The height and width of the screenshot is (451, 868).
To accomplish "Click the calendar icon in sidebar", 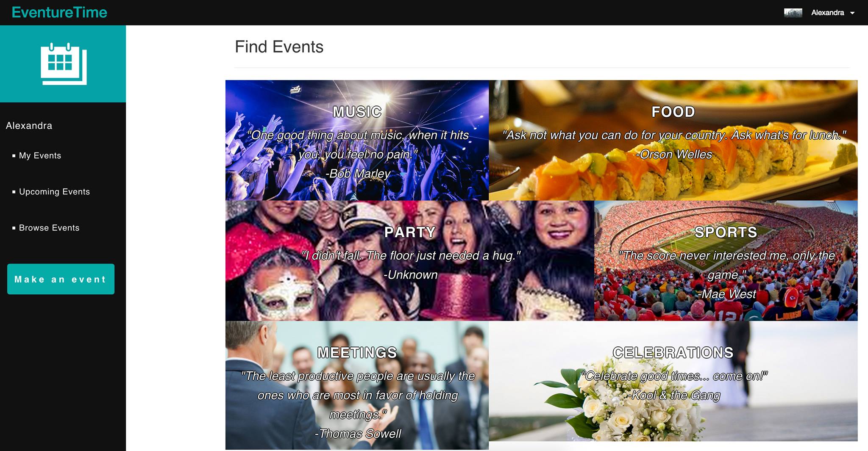I will [64, 64].
